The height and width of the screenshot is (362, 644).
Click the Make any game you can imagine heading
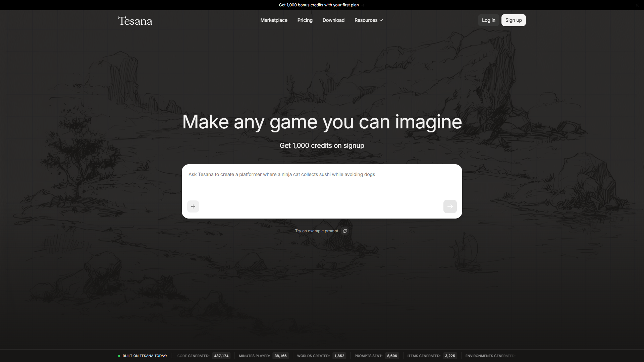click(322, 122)
